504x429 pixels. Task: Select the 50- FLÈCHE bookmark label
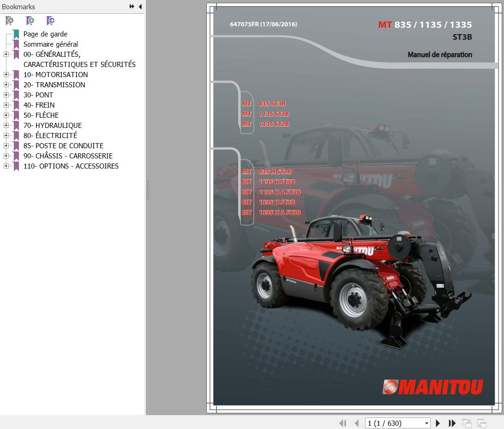tap(41, 115)
